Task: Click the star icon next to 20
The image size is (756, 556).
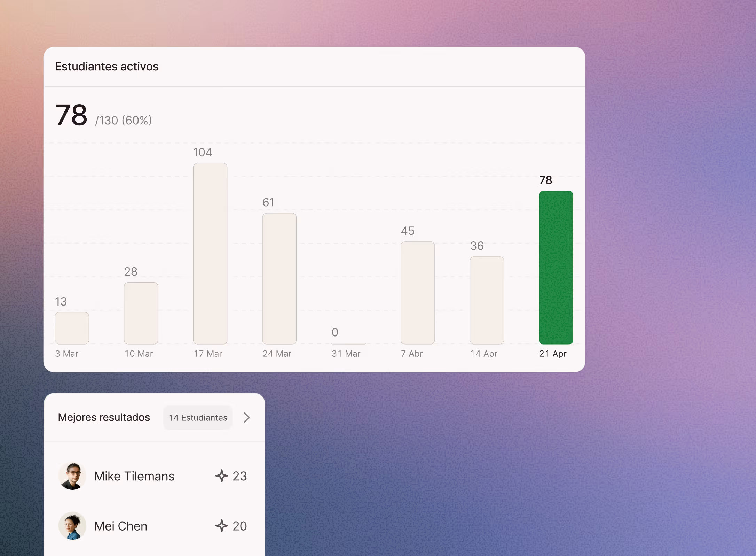Action: (222, 526)
